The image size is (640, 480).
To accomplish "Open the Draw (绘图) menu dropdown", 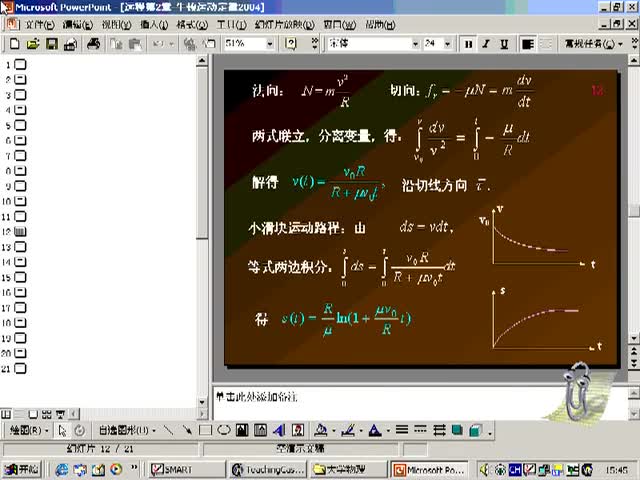I will (29, 430).
